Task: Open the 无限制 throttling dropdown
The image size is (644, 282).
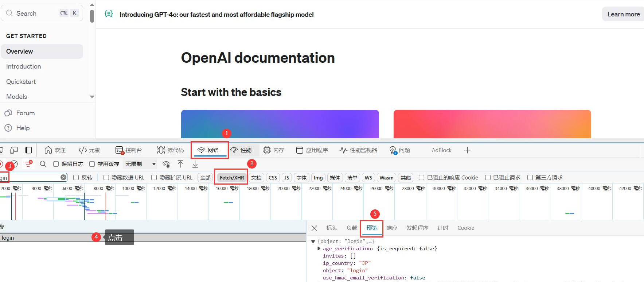Action: click(140, 164)
